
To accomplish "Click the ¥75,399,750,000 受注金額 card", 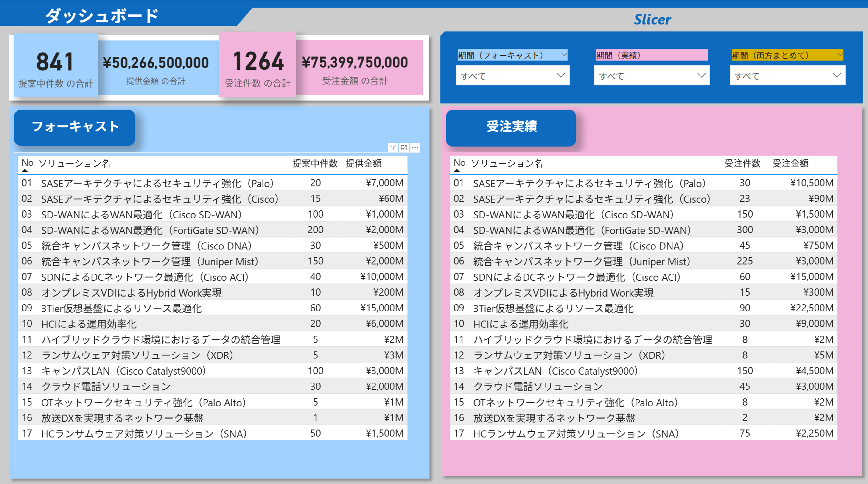I will 355,67.
